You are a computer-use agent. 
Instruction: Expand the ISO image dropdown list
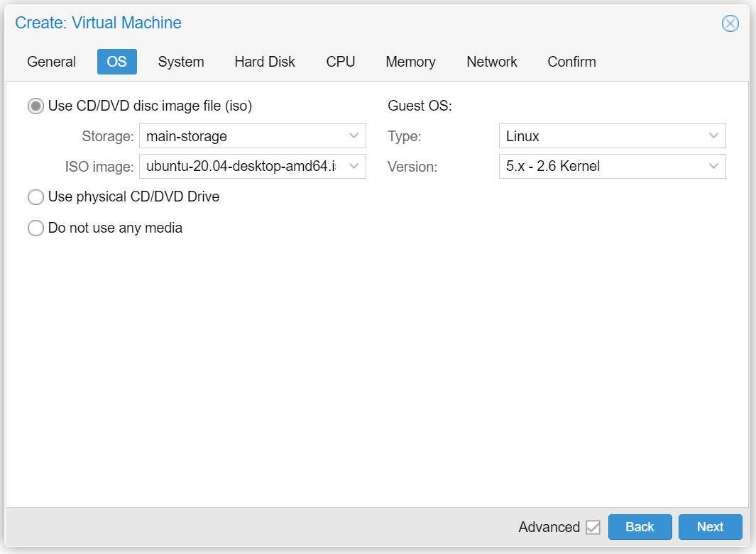click(354, 167)
